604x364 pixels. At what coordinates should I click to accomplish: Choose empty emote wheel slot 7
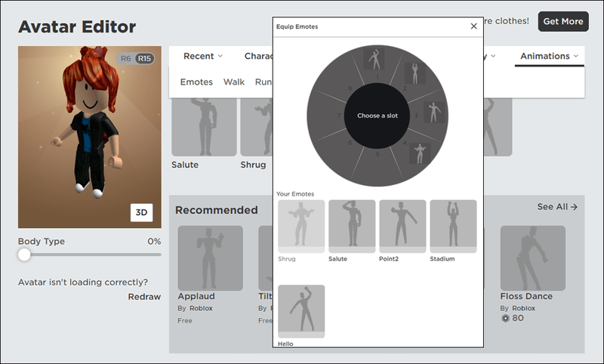pyautogui.click(x=325, y=116)
